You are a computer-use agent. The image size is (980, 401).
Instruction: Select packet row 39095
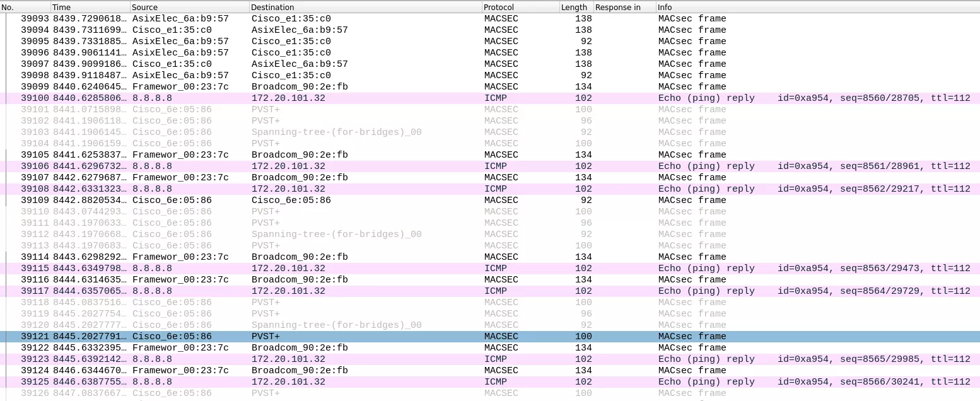[490, 42]
